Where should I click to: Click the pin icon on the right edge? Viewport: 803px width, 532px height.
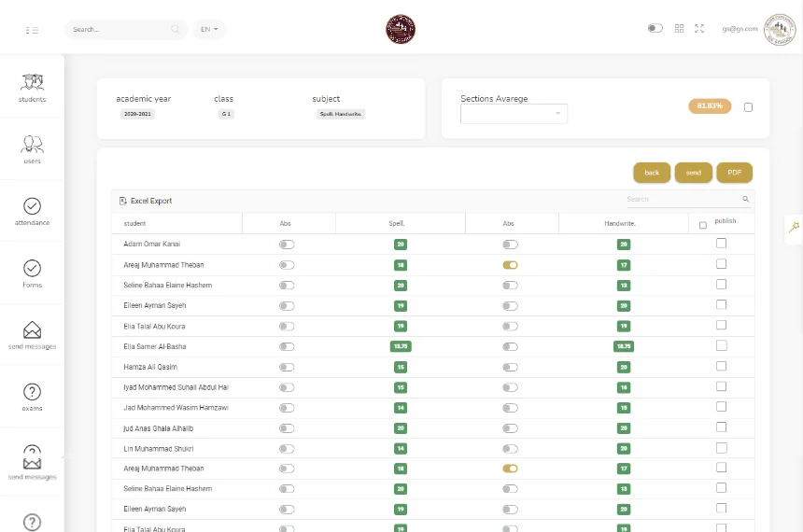tap(795, 227)
